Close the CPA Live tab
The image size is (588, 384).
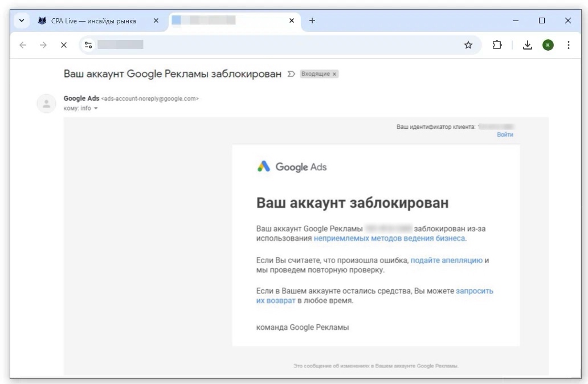(x=156, y=21)
